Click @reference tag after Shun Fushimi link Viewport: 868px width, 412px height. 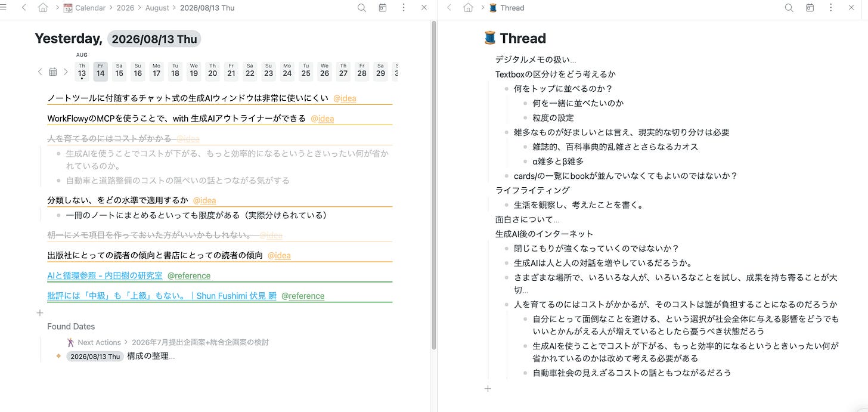point(303,296)
